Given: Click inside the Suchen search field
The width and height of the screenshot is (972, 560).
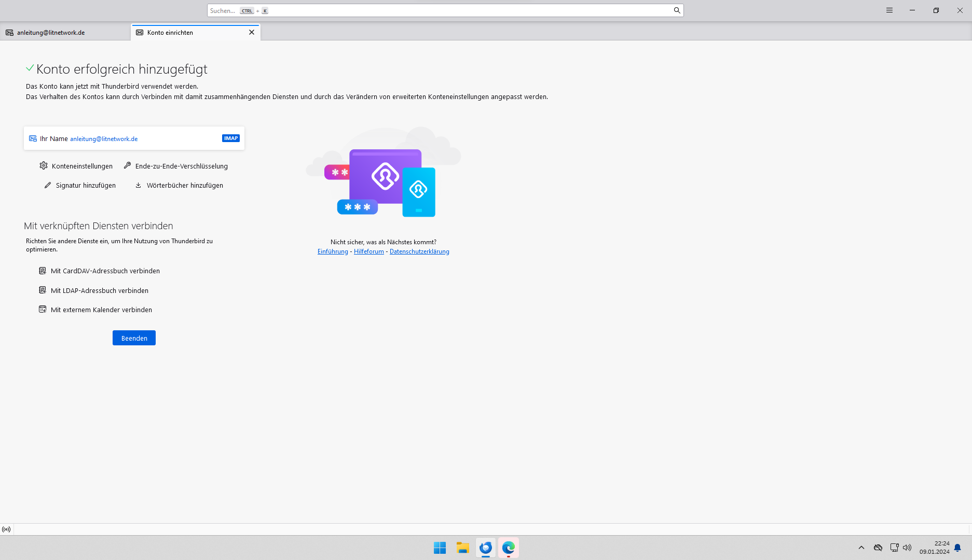Looking at the screenshot, I should 363,10.
